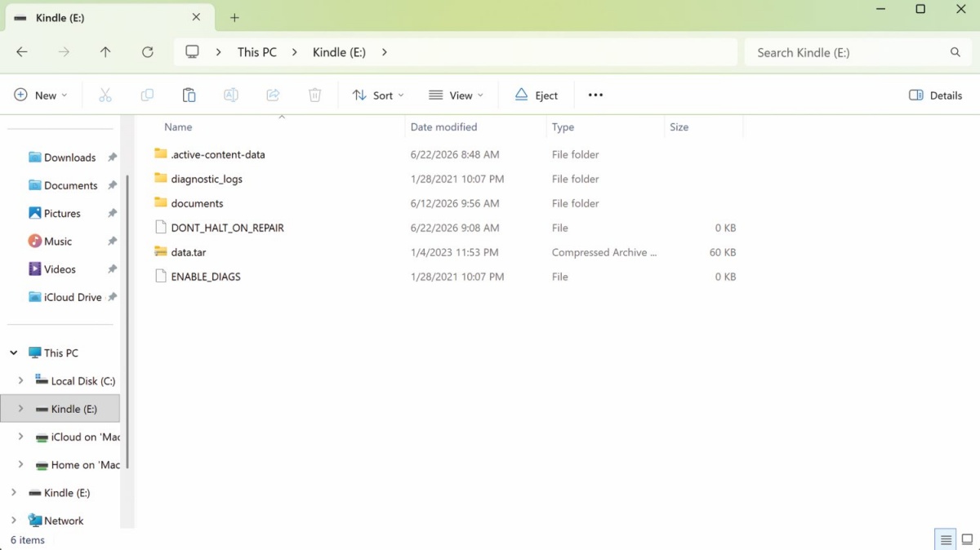Switch to large thumbnails view icon
This screenshot has width=980, height=550.
pos(968,540)
